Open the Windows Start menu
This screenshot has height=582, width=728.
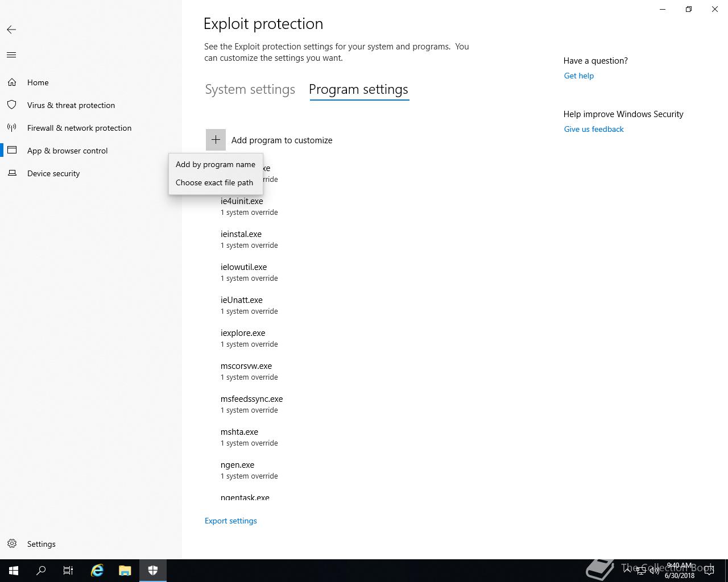coord(14,571)
